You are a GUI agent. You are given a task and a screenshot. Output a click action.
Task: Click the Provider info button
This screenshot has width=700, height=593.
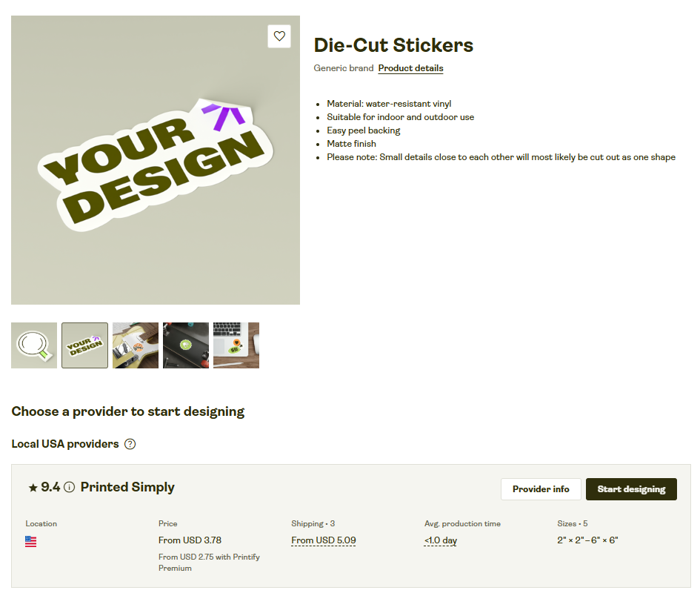(x=541, y=489)
